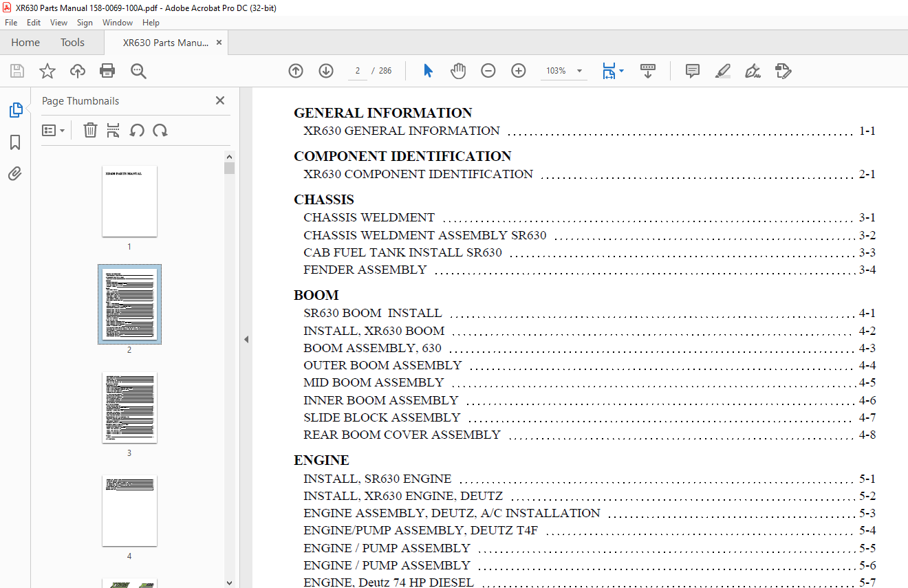Select page 1 thumbnail
908x588 pixels.
click(129, 202)
